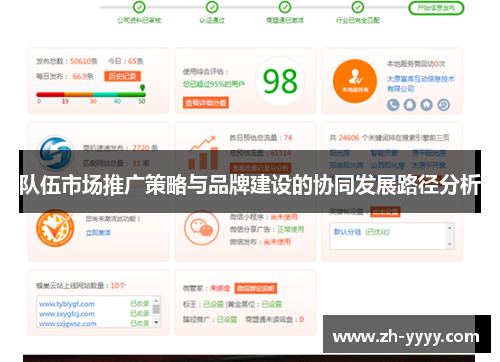
Task: Click the 已收录 status beside www.tyblygf.com
Action: 140,304
